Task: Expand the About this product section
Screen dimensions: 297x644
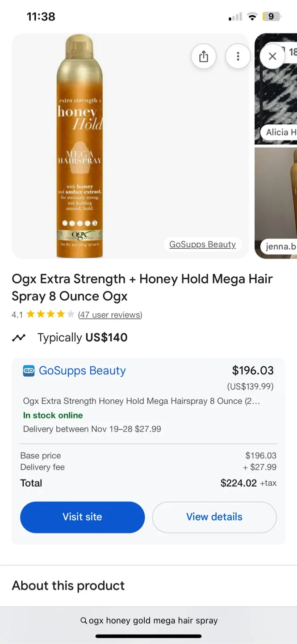Action: 68,585
